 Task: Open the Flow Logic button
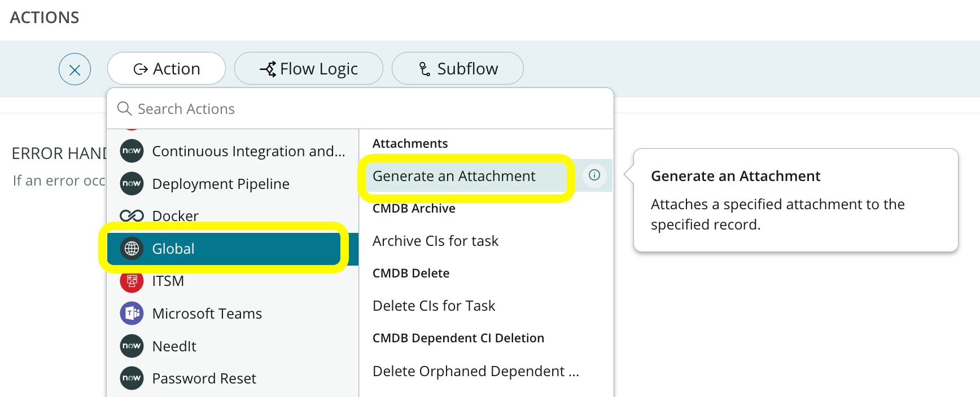pos(309,69)
